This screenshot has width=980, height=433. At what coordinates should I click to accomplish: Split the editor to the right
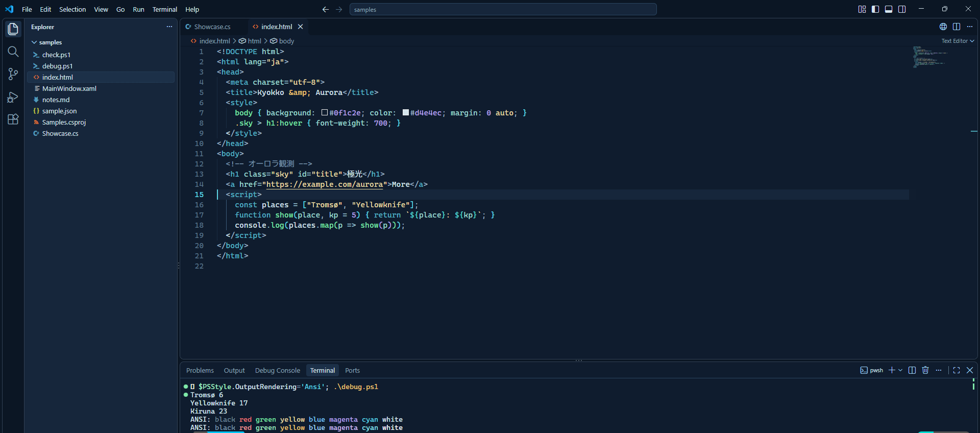pos(957,27)
